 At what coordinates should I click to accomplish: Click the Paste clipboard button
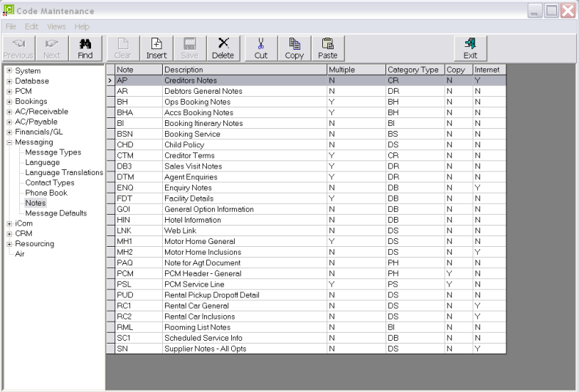328,48
